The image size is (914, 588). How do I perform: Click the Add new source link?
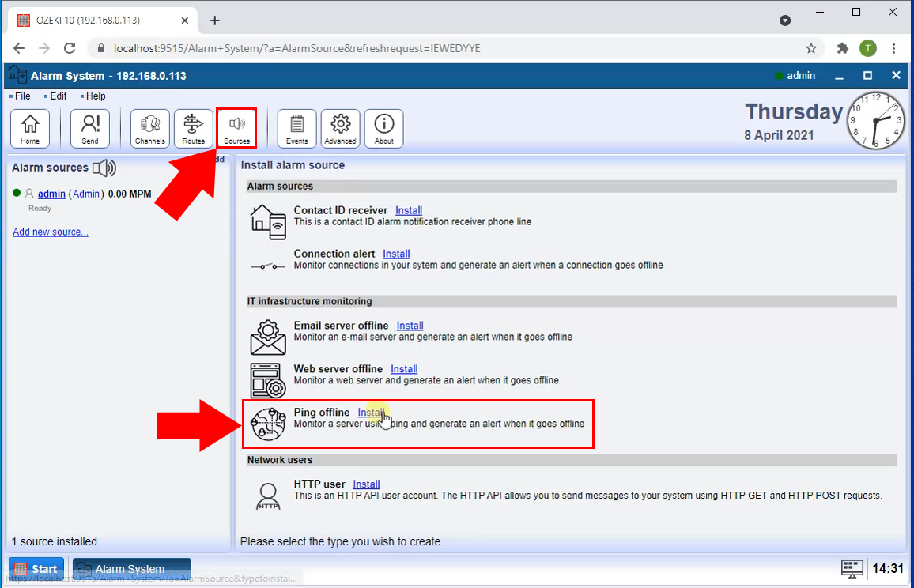pos(51,232)
